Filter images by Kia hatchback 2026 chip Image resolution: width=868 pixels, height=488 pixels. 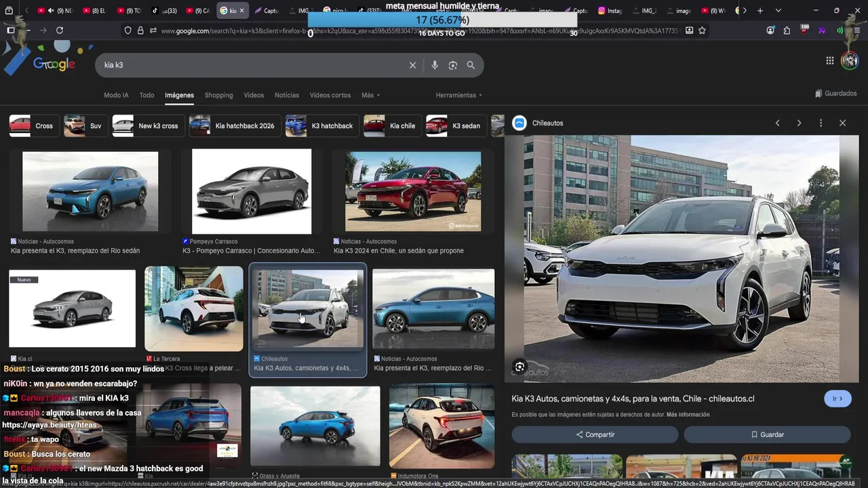[x=234, y=125]
